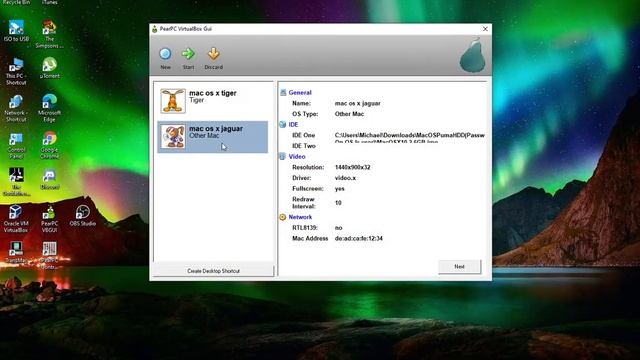The height and width of the screenshot is (360, 640).
Task: Click the Redraw Interval value '10'
Action: [x=338, y=202]
